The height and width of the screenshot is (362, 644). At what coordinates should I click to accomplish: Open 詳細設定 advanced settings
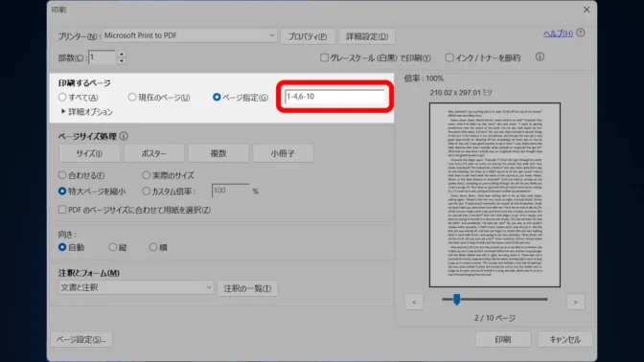click(367, 36)
